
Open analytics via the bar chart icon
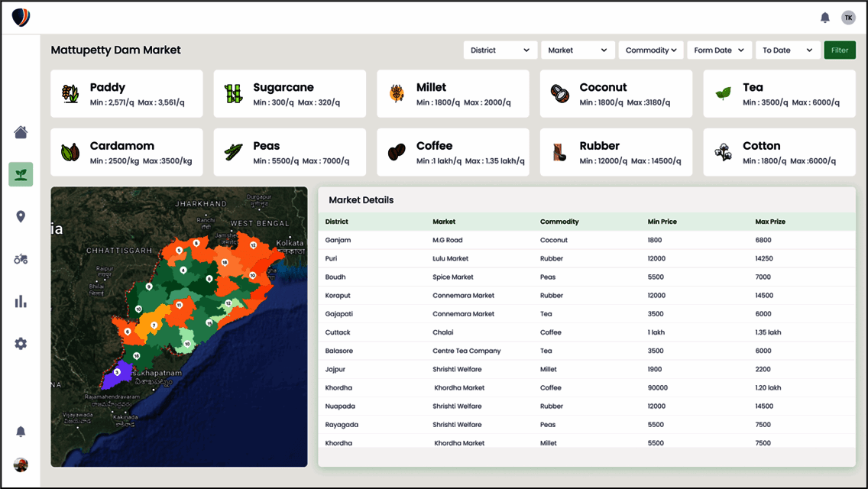pos(21,301)
